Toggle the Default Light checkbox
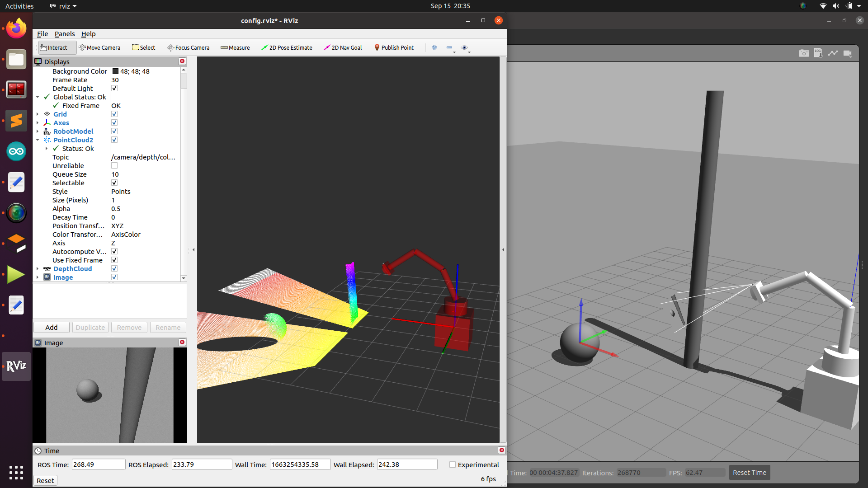Viewport: 868px width, 488px height. (114, 89)
